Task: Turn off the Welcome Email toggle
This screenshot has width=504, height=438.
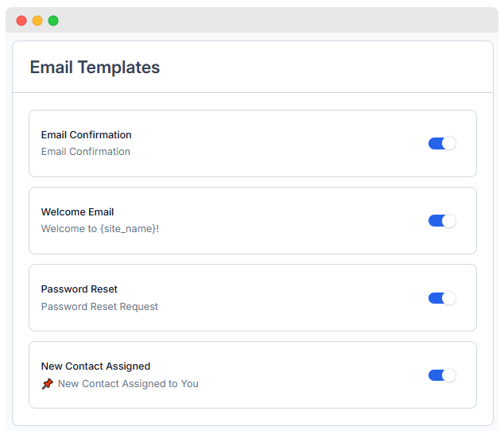Action: [x=442, y=220]
